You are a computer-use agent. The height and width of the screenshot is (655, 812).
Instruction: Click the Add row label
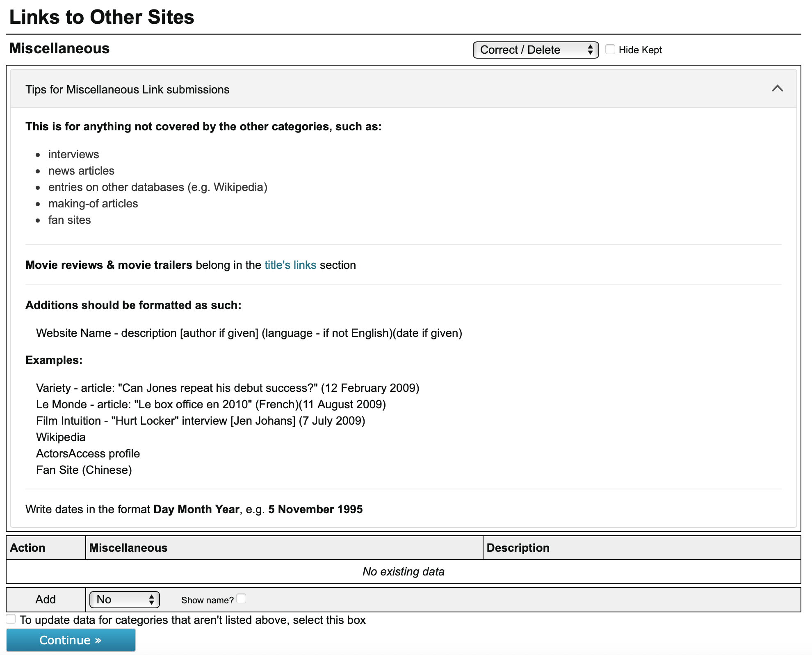(45, 600)
